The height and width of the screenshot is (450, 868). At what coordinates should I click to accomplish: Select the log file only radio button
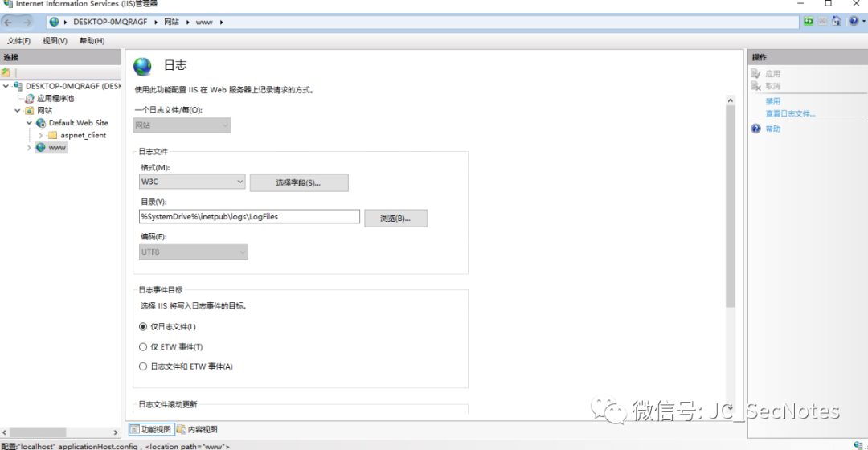(143, 326)
